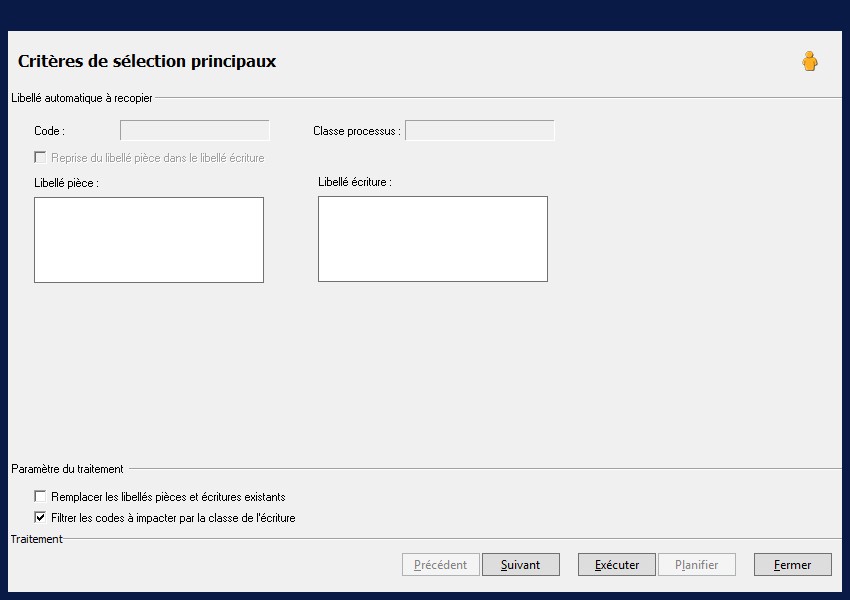Click the 'Classe processus :' label
Screen dimensions: 850x600
pyautogui.click(x=357, y=131)
